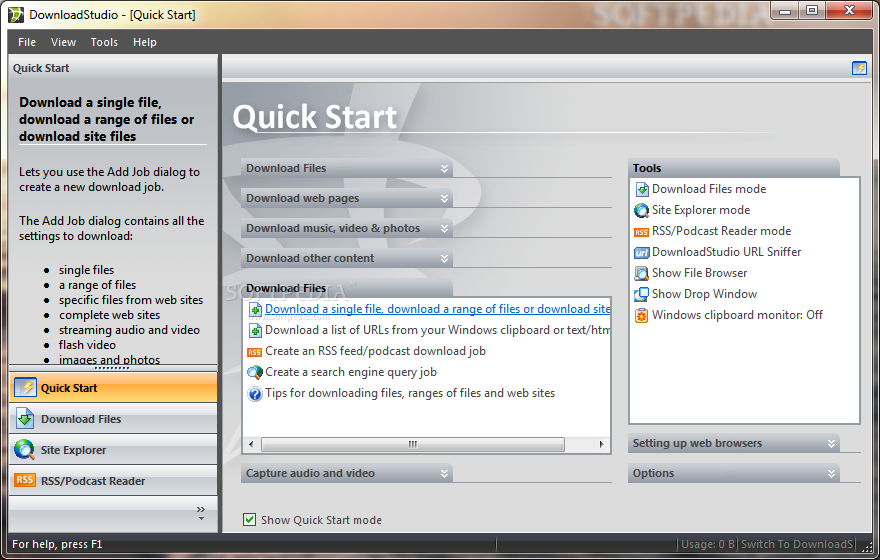This screenshot has width=880, height=560.
Task: Click the Windows clipboard monitor icon
Action: [x=641, y=315]
